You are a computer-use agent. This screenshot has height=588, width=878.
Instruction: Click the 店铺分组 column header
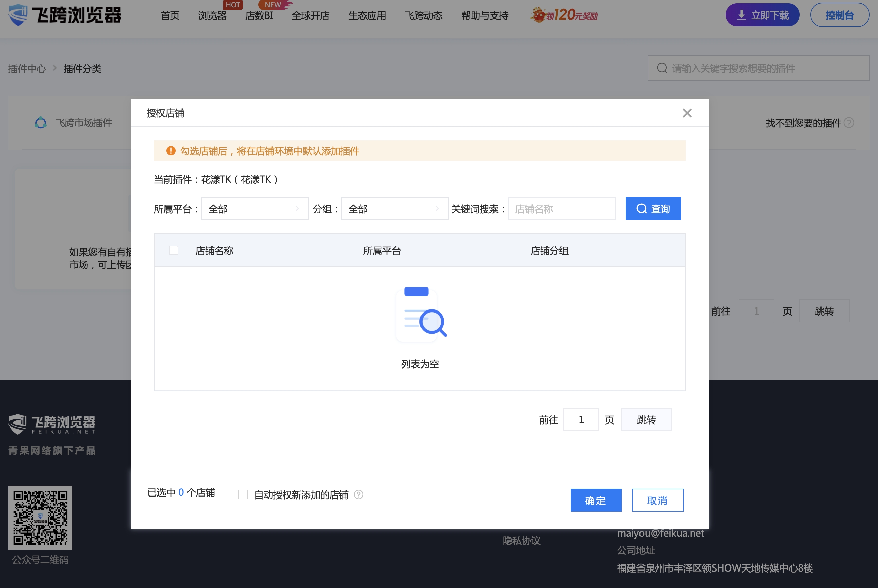point(549,251)
